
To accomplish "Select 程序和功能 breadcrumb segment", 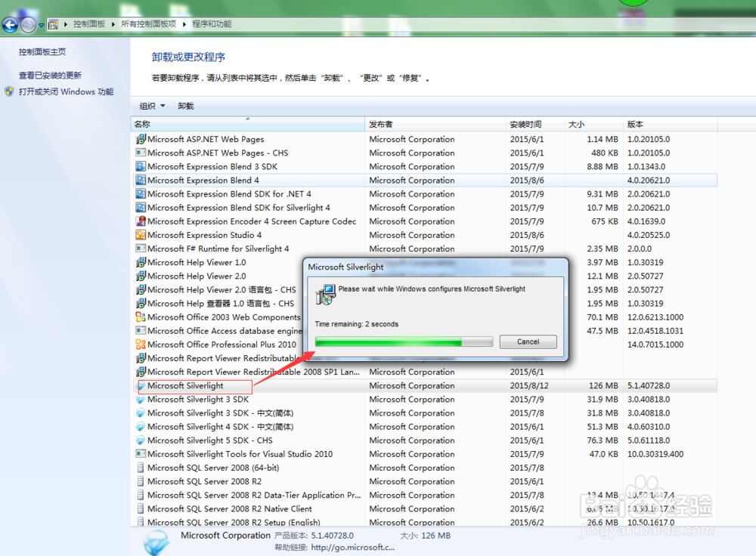I will 212,24.
